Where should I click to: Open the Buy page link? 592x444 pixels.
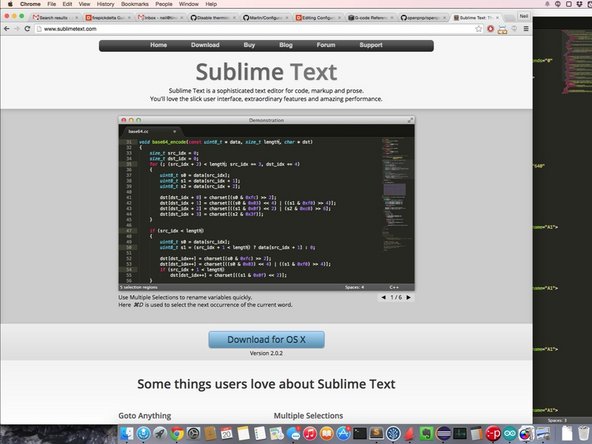(249, 45)
